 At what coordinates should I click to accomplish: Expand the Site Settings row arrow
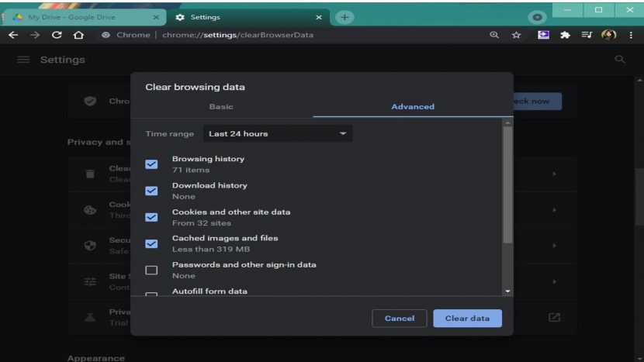[x=554, y=281]
